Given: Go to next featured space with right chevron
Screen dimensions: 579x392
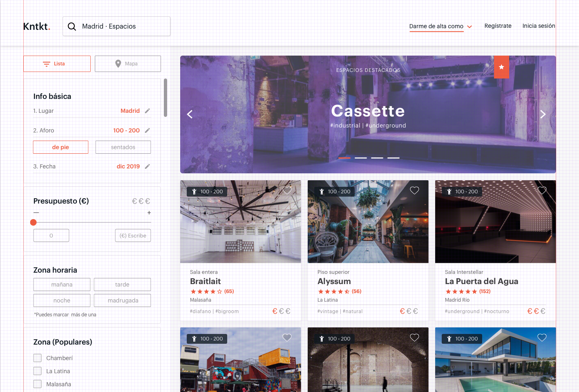Looking at the screenshot, I should [543, 114].
